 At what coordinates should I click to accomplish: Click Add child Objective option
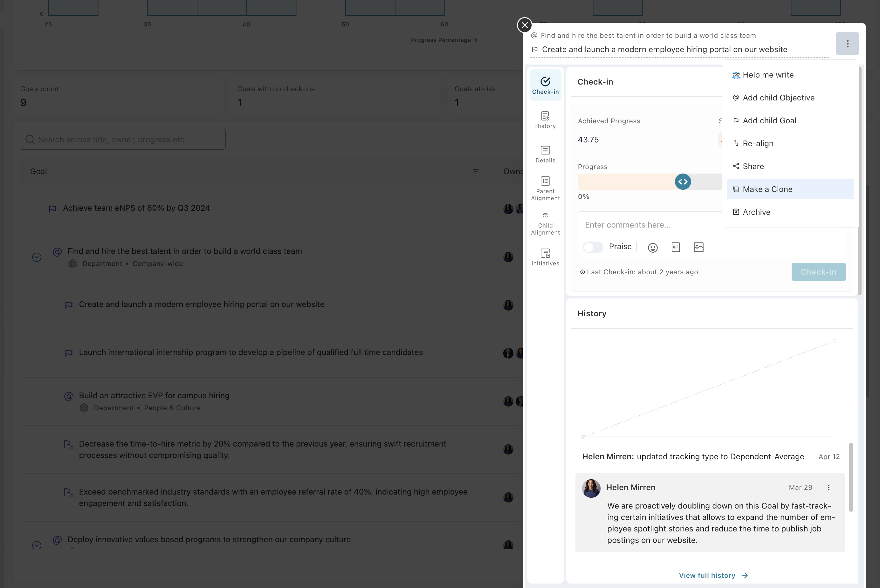coord(778,98)
